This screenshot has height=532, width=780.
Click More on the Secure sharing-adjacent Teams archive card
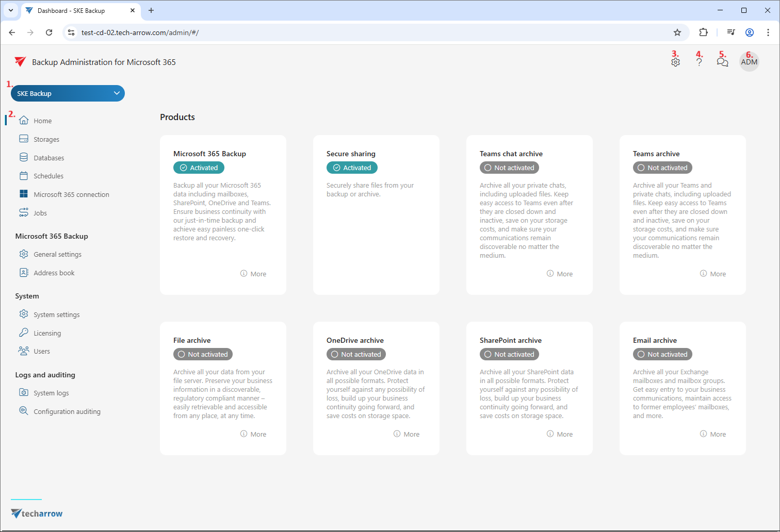713,274
